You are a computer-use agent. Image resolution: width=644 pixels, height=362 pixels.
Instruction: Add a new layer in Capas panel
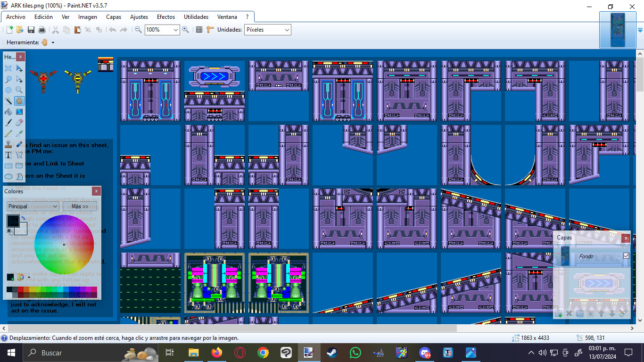tap(560, 313)
